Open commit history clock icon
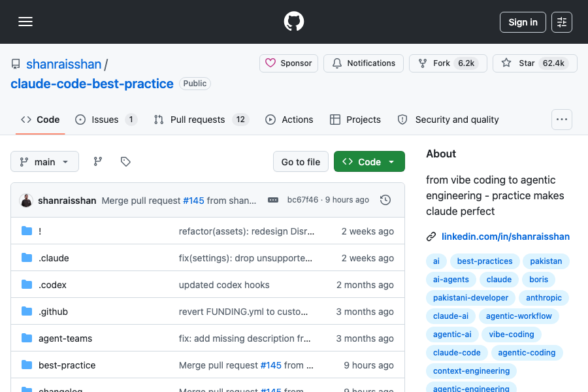Viewport: 588px width, 392px height. pos(385,200)
